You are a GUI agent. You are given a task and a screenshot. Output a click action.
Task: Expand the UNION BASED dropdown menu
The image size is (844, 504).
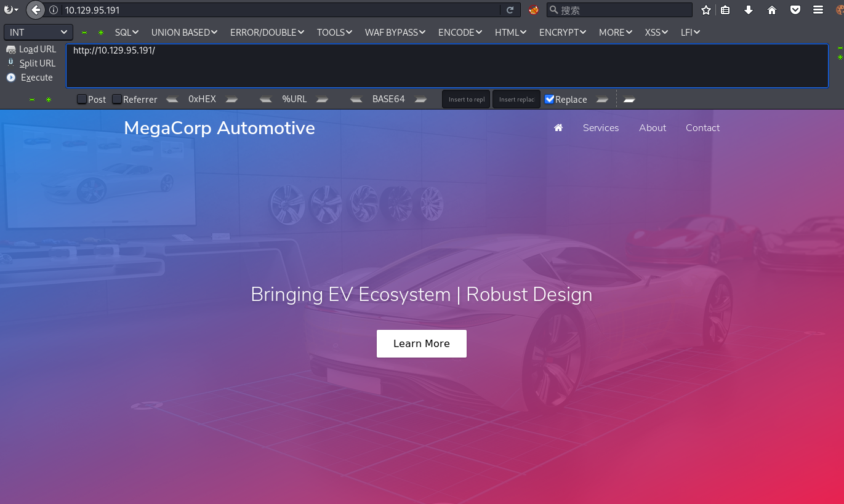tap(184, 32)
